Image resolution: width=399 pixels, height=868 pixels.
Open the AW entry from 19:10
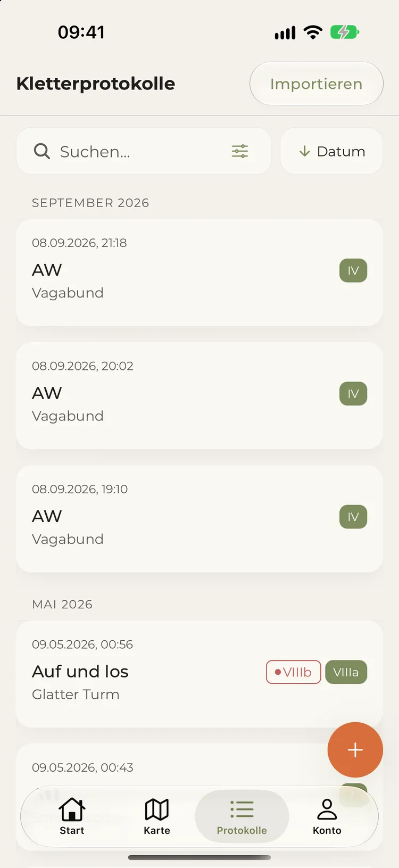[x=199, y=519]
